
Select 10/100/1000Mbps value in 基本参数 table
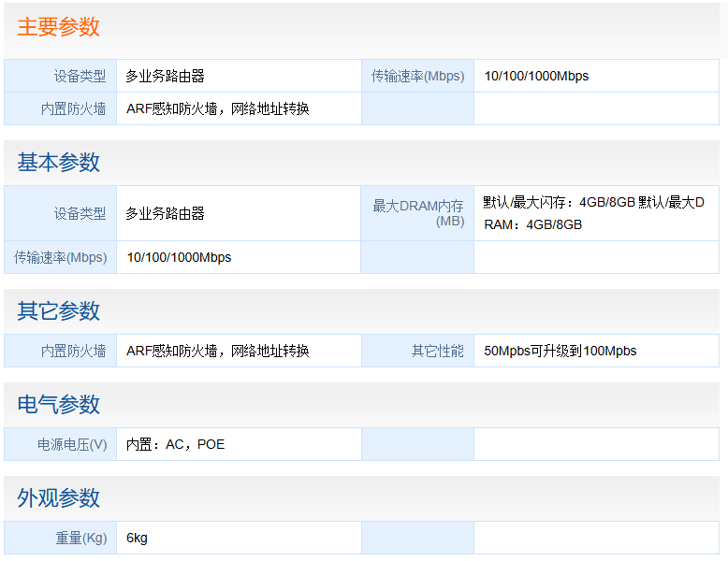[x=179, y=257]
